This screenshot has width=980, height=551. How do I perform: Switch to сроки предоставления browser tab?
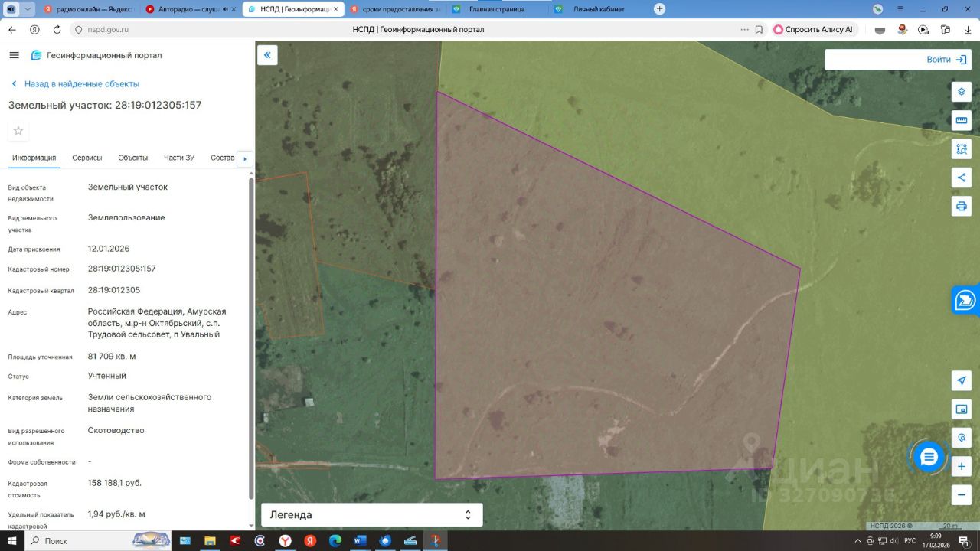coord(395,9)
